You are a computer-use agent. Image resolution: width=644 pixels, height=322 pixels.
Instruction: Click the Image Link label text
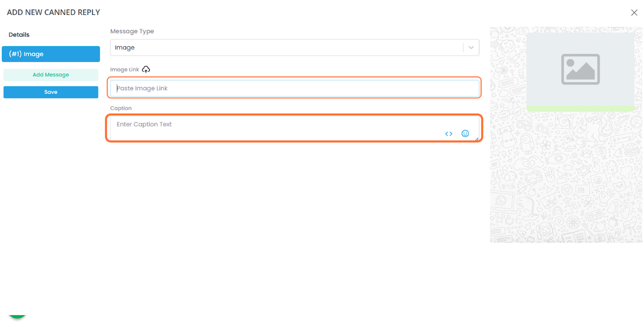click(x=125, y=70)
